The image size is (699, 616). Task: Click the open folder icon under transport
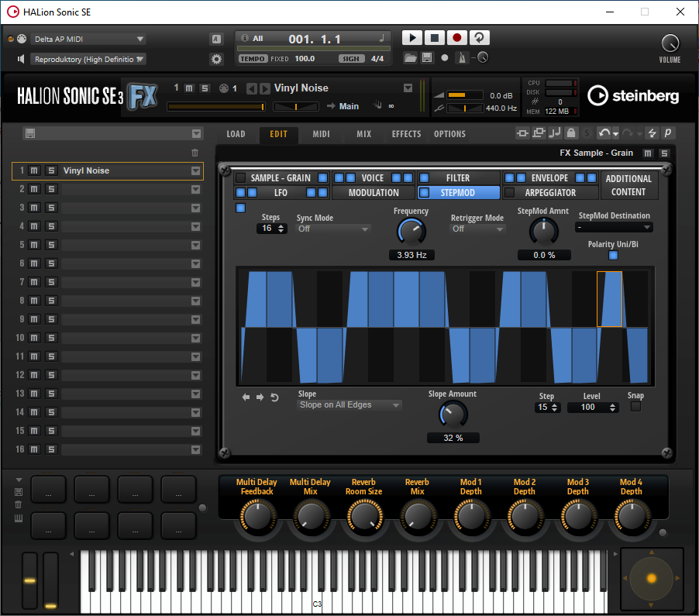tap(410, 58)
